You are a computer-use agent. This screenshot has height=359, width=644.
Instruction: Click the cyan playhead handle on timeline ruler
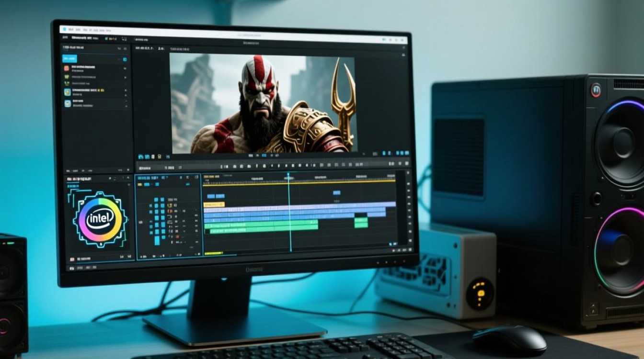tap(288, 175)
